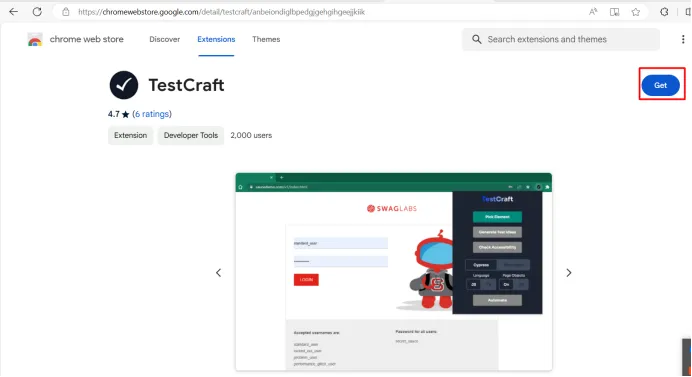The height and width of the screenshot is (377, 692).
Task: Click the chrome web store title text
Action: pos(86,39)
